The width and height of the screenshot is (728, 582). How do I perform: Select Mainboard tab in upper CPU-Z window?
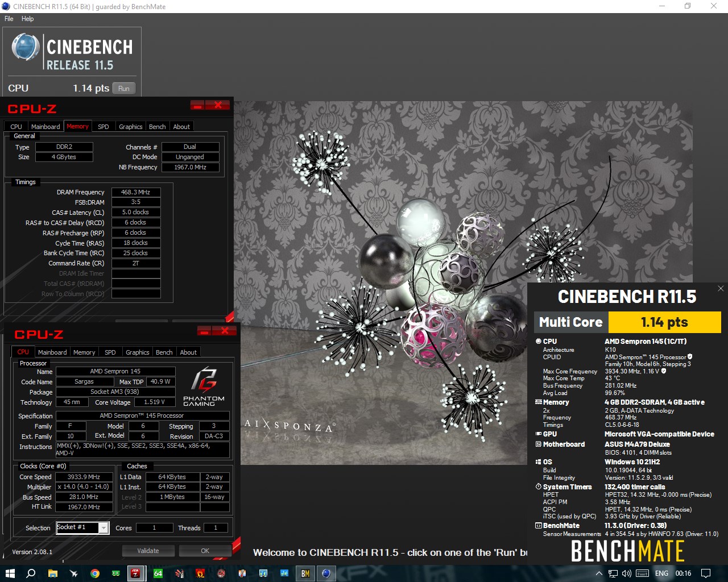(x=45, y=127)
